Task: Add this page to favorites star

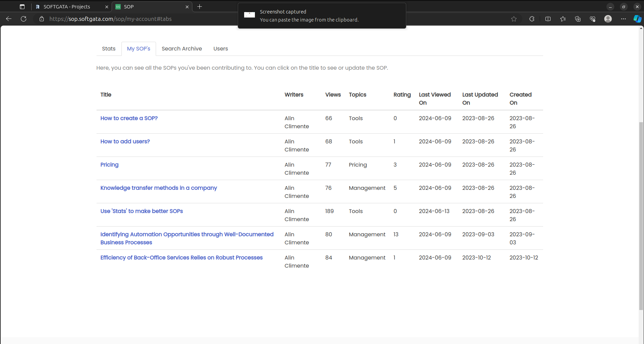Action: click(x=514, y=19)
